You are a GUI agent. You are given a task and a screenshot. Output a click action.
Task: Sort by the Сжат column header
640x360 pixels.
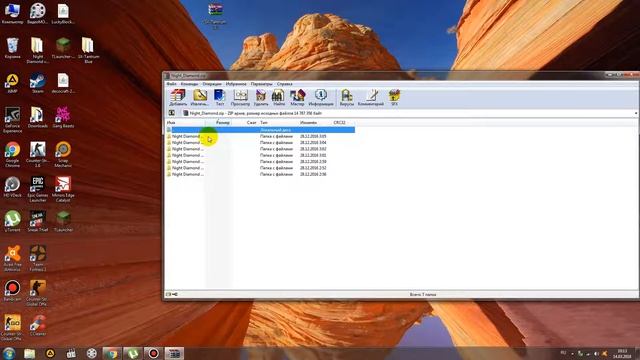pos(246,122)
